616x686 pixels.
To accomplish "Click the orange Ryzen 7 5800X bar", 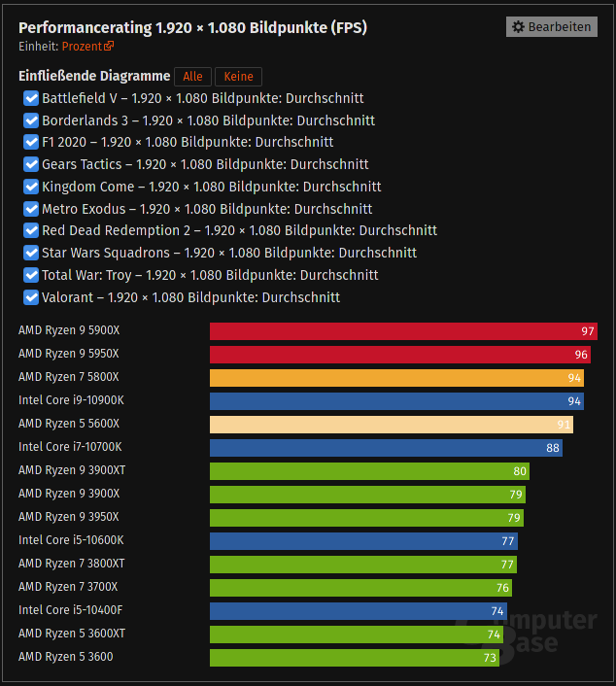I will (x=396, y=378).
